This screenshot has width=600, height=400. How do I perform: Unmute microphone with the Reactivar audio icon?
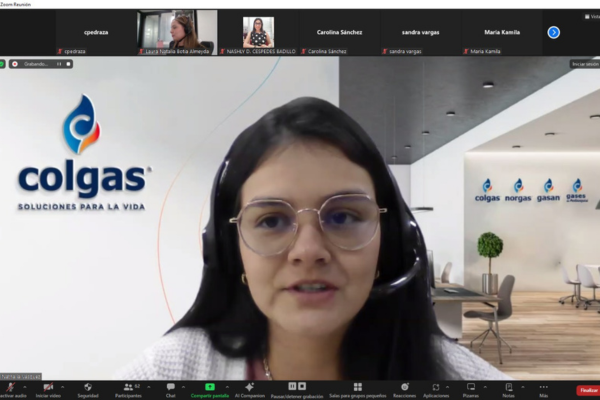pos(11,387)
